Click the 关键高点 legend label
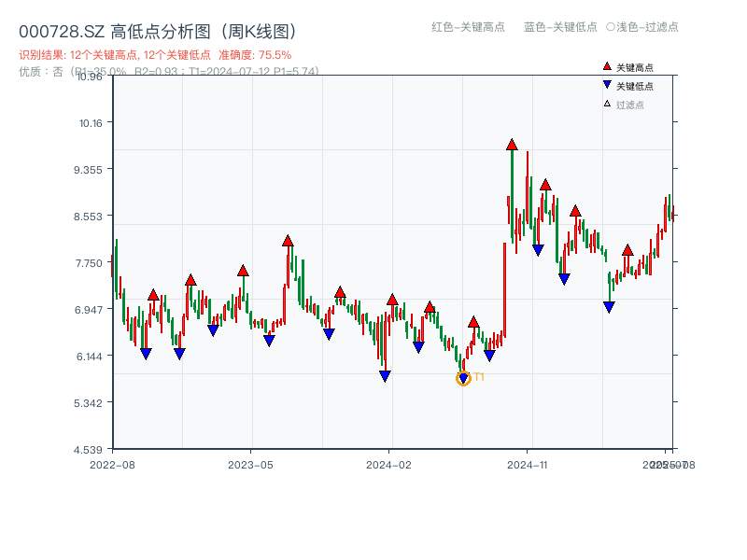 click(635, 67)
